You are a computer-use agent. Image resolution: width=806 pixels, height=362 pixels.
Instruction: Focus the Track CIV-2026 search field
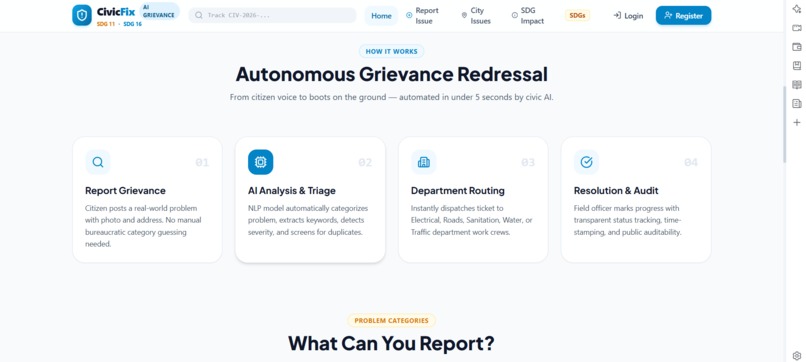pos(272,15)
